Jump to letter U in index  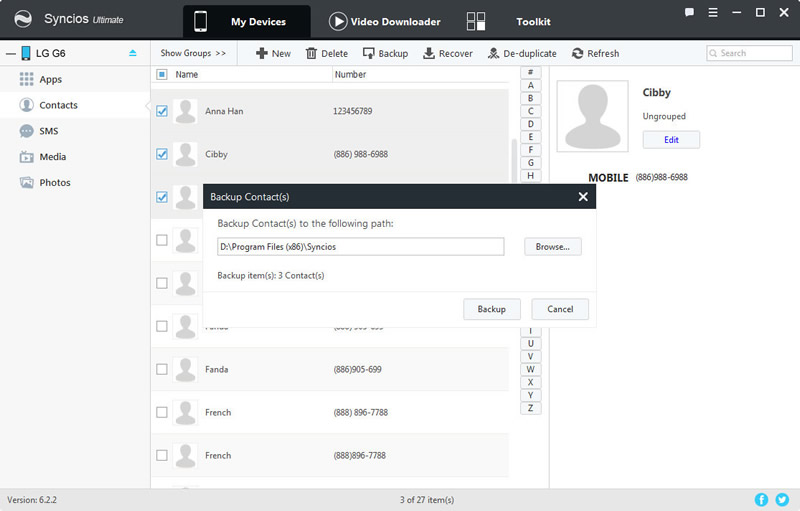point(531,343)
